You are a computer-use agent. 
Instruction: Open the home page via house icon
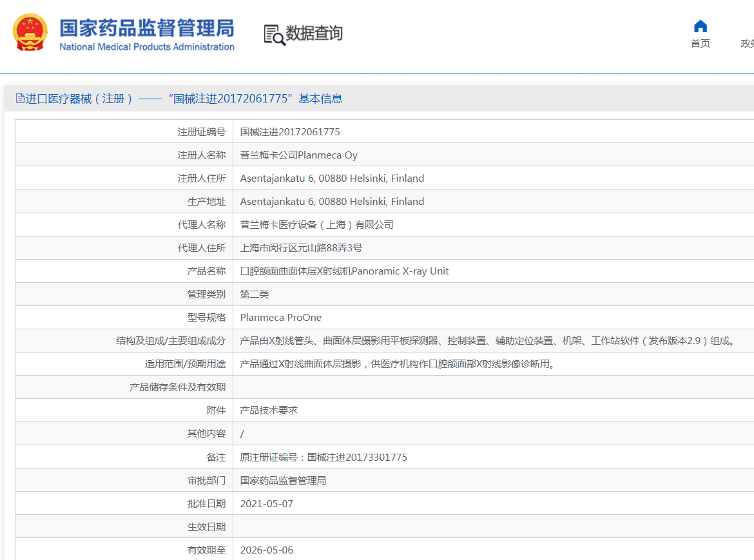click(700, 26)
